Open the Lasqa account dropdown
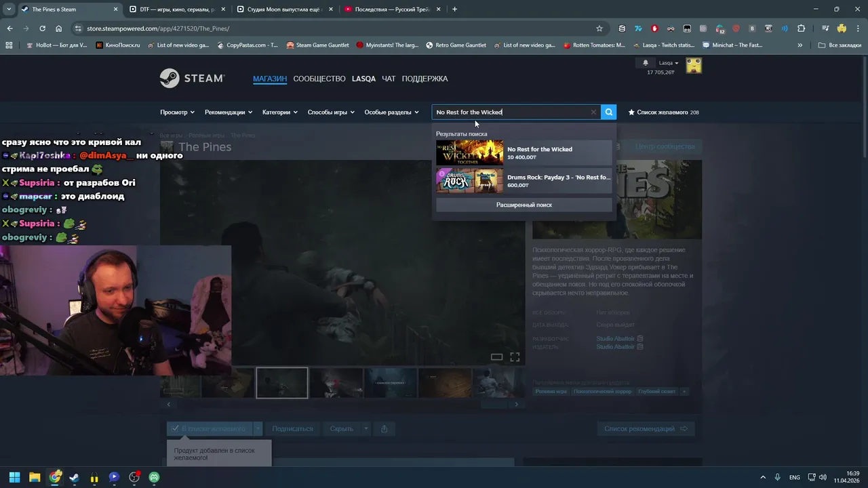 coord(668,63)
